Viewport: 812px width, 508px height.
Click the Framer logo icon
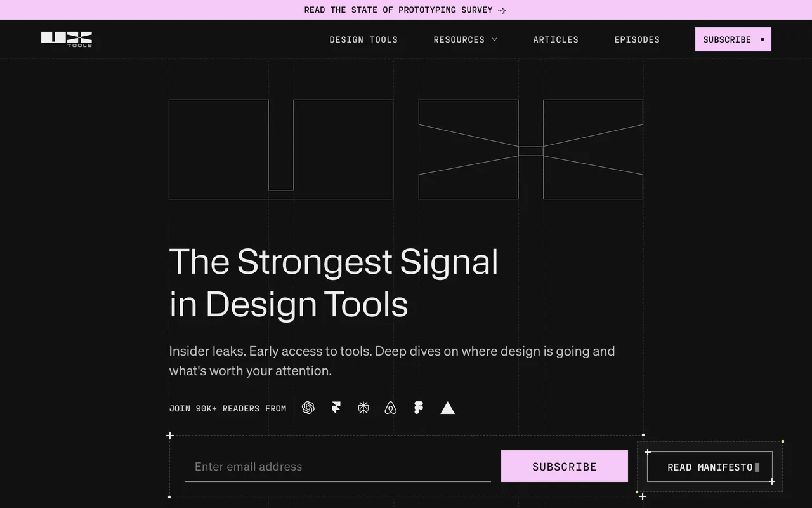[336, 408]
